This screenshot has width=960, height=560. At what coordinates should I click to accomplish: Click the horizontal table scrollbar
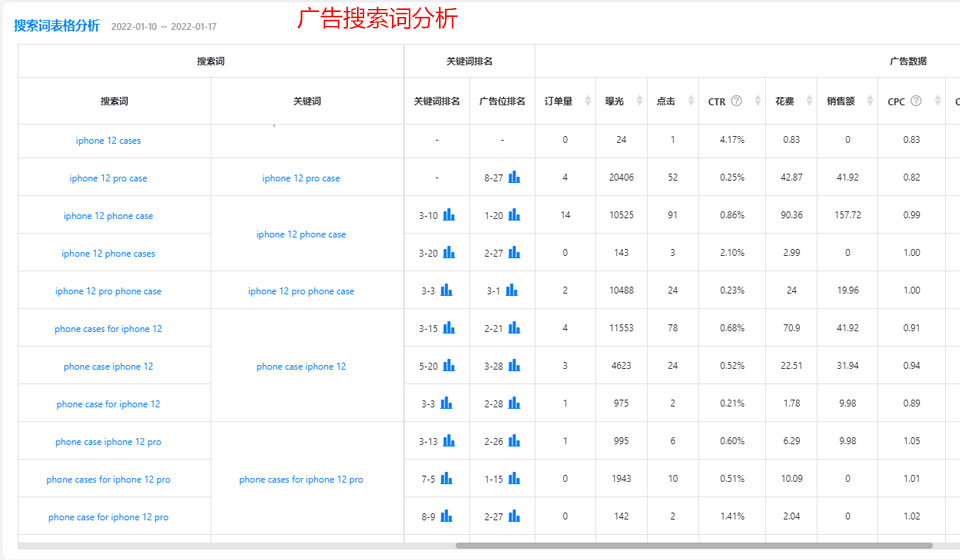tap(694, 545)
